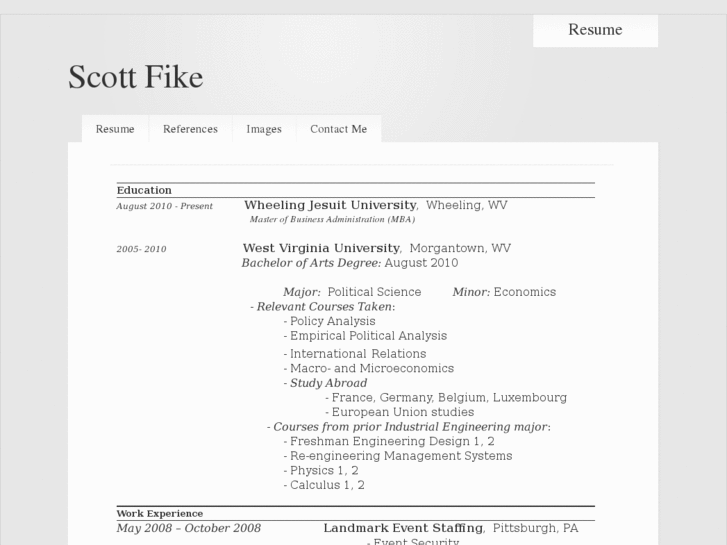This screenshot has height=545, width=727.
Task: Click the Scott Fike site title
Action: click(x=135, y=77)
